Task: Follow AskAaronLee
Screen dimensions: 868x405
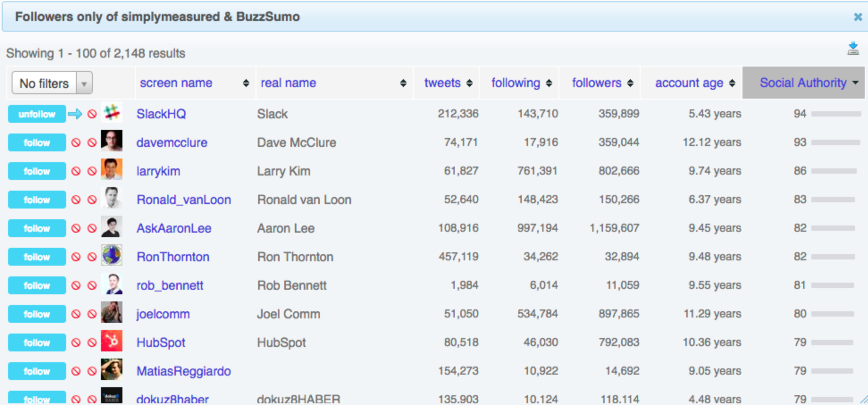Action: click(x=37, y=228)
